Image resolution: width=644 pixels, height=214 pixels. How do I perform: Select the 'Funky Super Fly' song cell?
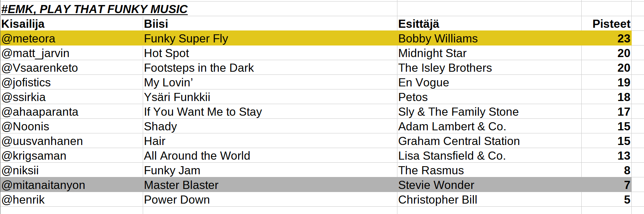(186, 39)
